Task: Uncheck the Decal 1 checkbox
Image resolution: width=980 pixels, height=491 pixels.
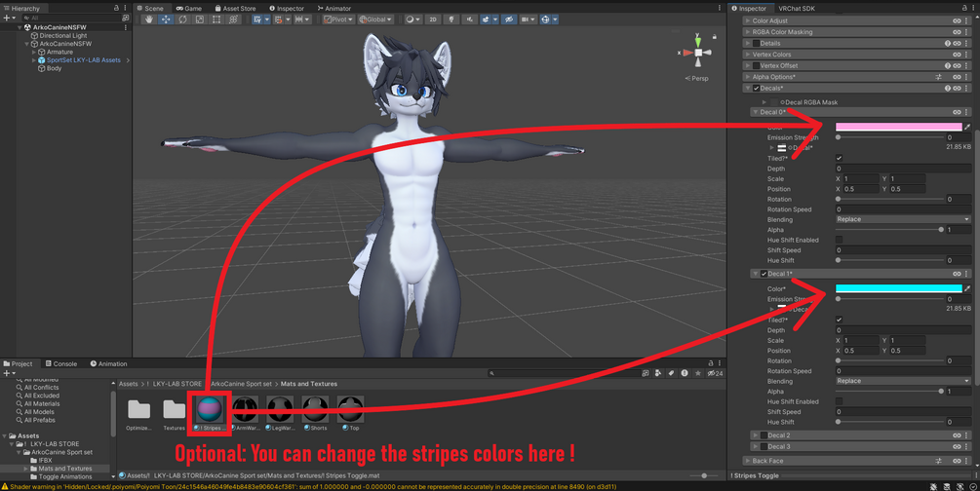Action: point(764,274)
